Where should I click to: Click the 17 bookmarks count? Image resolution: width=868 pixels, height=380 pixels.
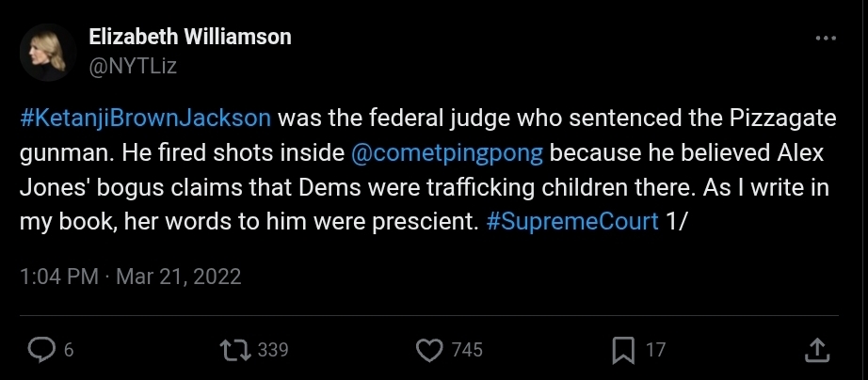point(655,350)
